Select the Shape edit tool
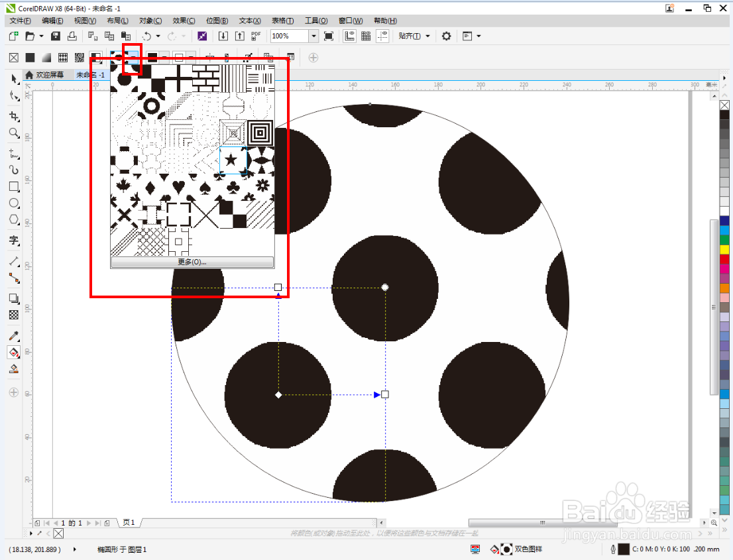 pos(14,95)
